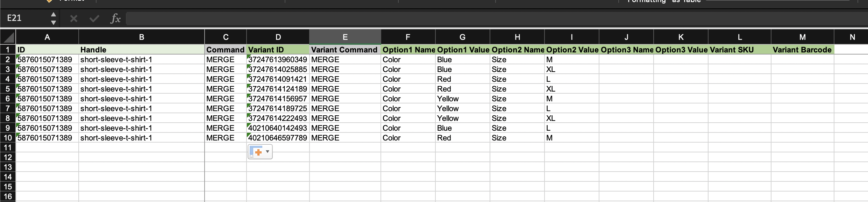Click the Name Box showing E21
This screenshot has height=202, width=868.
(x=24, y=18)
